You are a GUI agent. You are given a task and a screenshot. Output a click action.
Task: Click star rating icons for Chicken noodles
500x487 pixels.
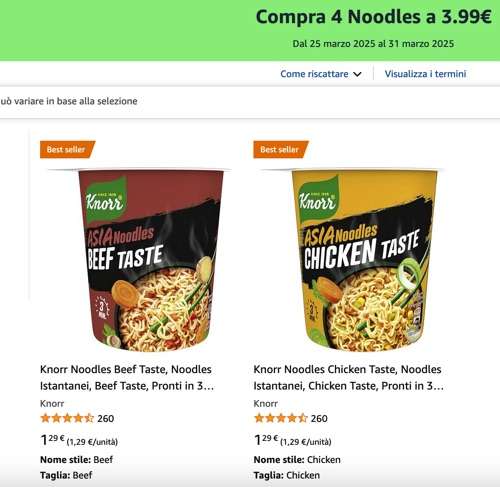click(x=280, y=418)
